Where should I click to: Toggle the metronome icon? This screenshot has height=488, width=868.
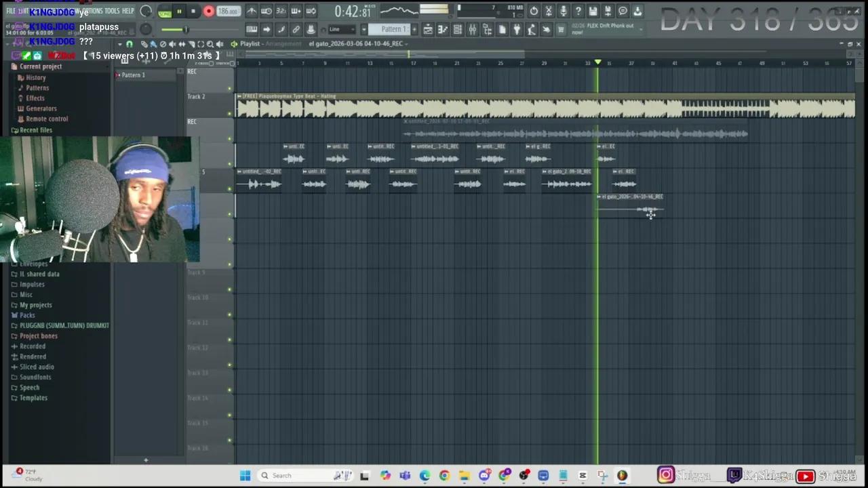click(252, 11)
